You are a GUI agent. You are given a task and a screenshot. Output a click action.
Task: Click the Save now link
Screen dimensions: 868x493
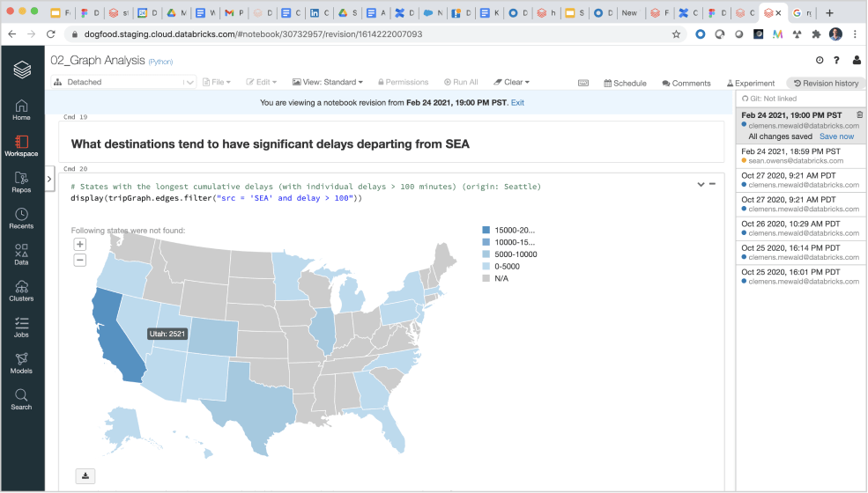[x=836, y=136]
